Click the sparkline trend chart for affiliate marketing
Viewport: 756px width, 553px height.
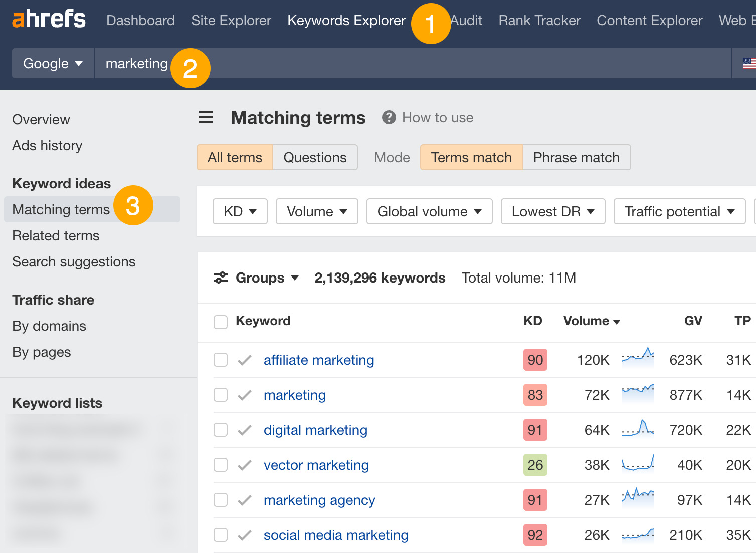pyautogui.click(x=637, y=359)
